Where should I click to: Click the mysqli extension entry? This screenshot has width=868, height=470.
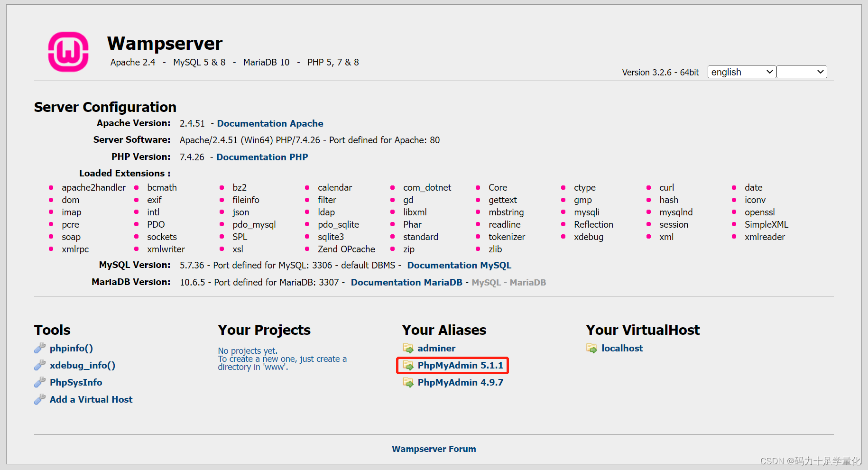click(x=587, y=212)
